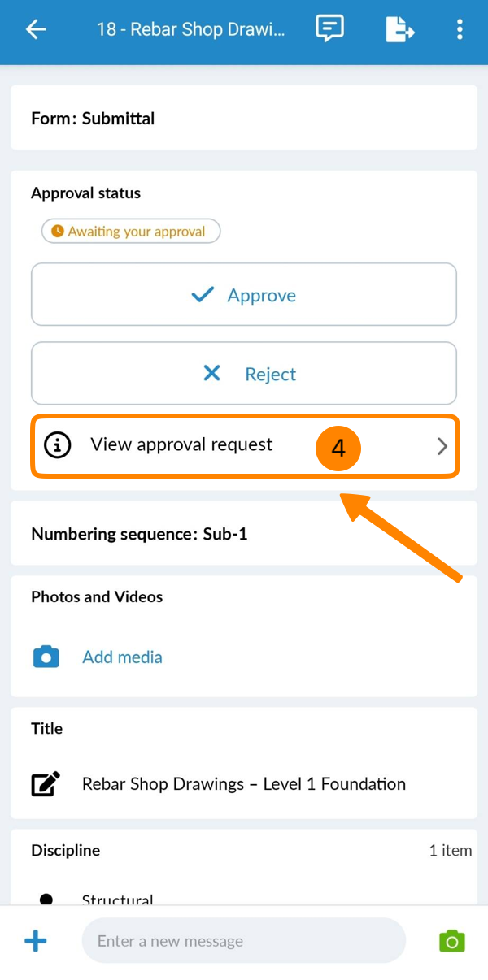Focus the Enter a new message field

click(243, 941)
